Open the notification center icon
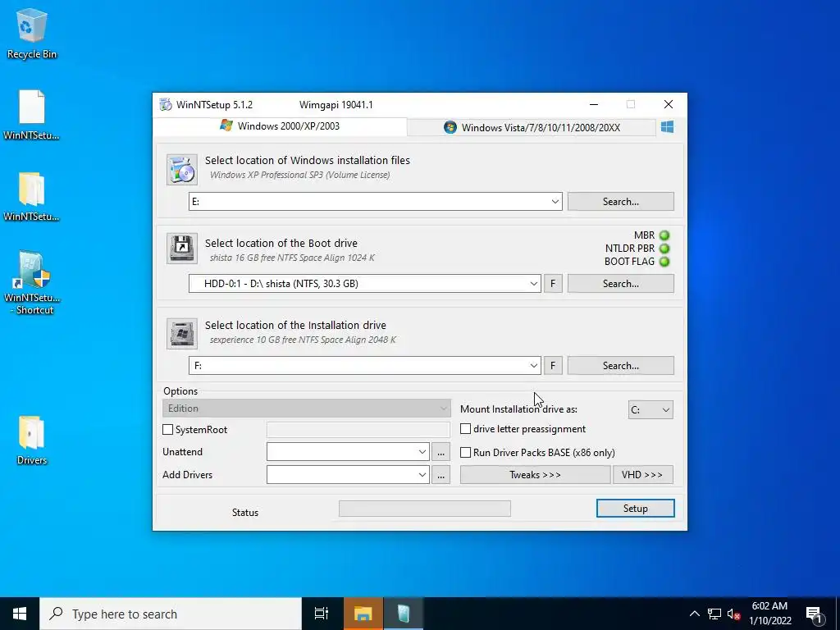This screenshot has width=840, height=630. tap(815, 614)
